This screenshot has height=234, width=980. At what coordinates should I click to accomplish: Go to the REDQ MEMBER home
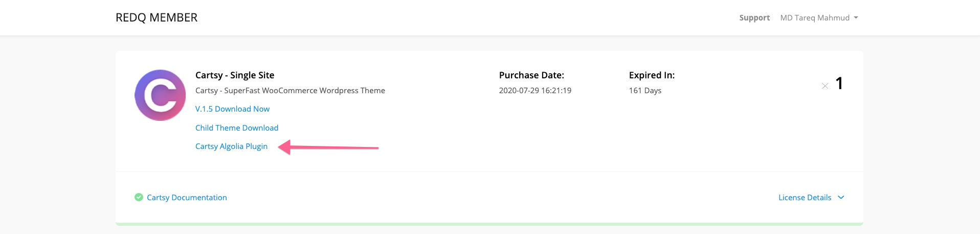point(157,17)
